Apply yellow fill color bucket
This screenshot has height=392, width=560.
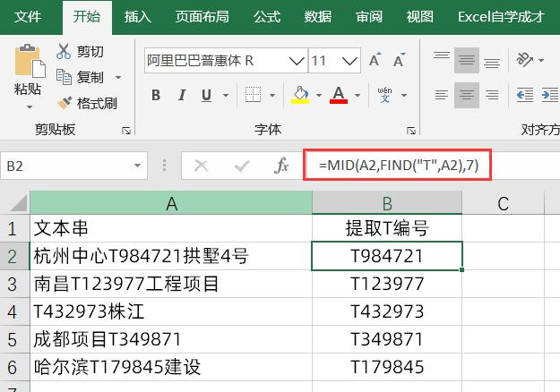[x=300, y=95]
